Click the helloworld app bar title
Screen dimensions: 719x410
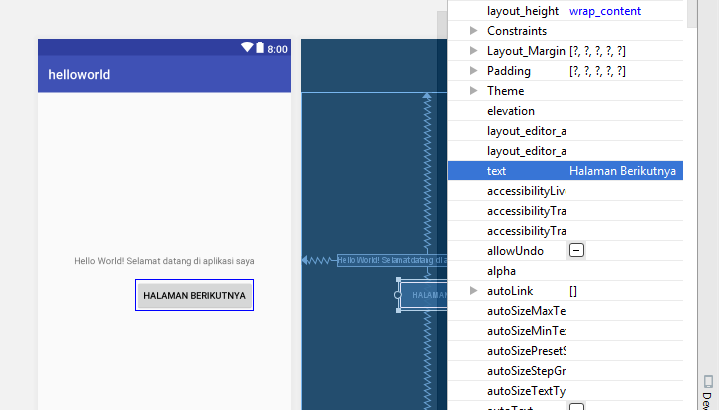tap(79, 75)
